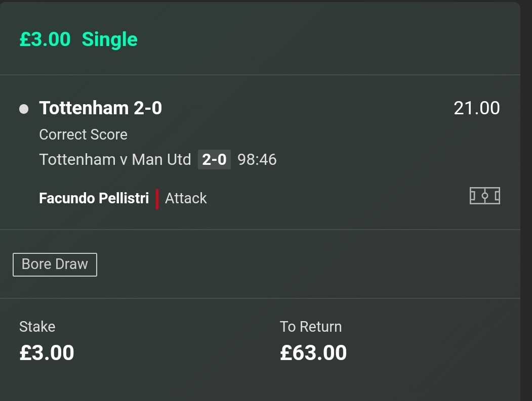Click the Correct Score market label
The height and width of the screenshot is (401, 532).
tap(83, 135)
